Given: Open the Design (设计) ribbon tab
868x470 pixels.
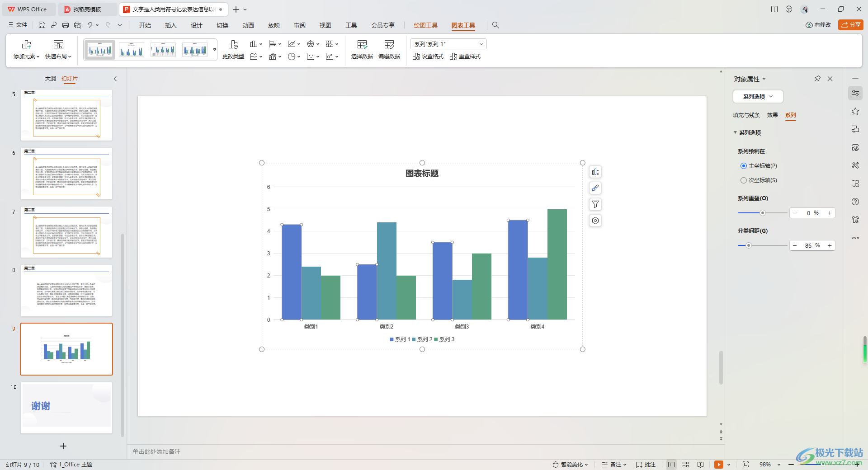Looking at the screenshot, I should point(196,25).
